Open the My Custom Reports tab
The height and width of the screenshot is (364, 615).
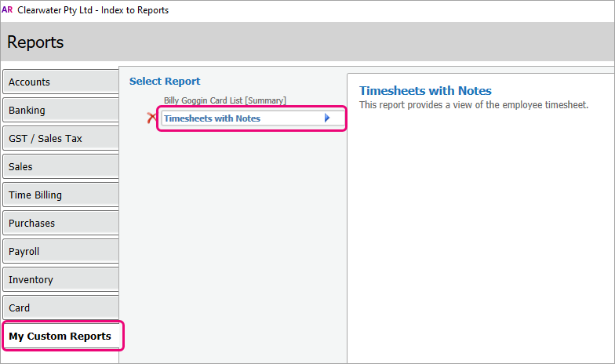(63, 336)
